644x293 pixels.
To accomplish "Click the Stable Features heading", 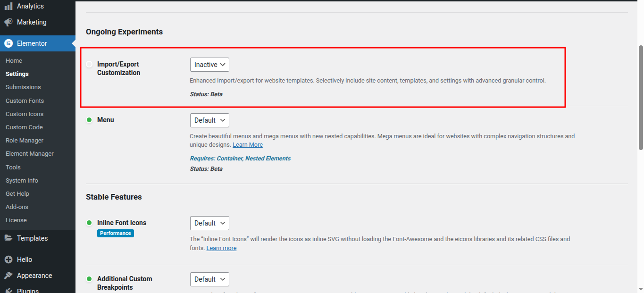I will [x=114, y=197].
